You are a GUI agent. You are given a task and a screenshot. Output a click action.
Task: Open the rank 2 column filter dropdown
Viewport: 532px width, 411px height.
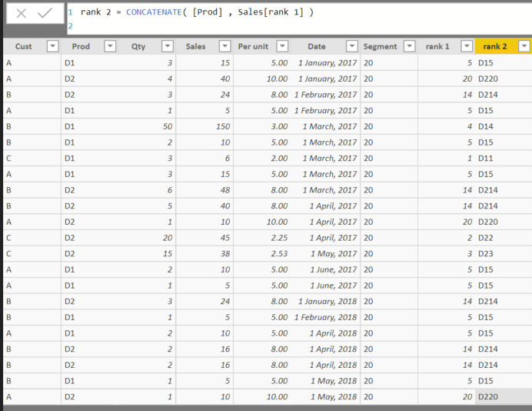point(524,46)
